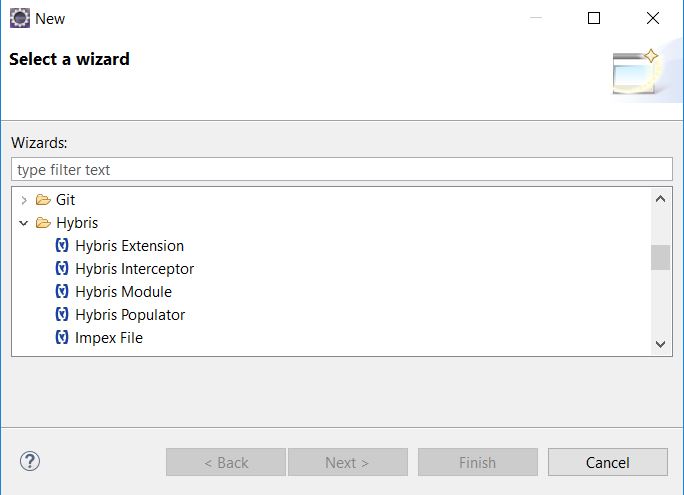This screenshot has height=495, width=684.
Task: Open the help question mark icon
Action: (30, 461)
